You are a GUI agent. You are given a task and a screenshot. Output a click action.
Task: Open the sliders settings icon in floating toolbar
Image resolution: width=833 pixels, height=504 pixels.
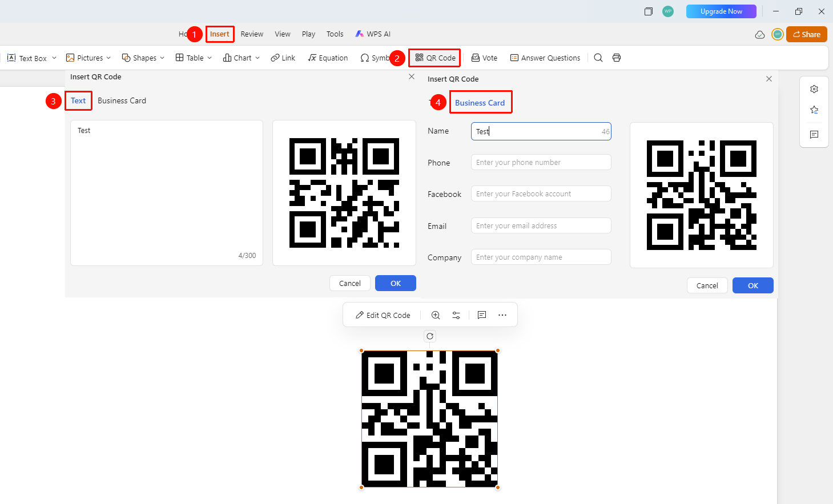456,315
